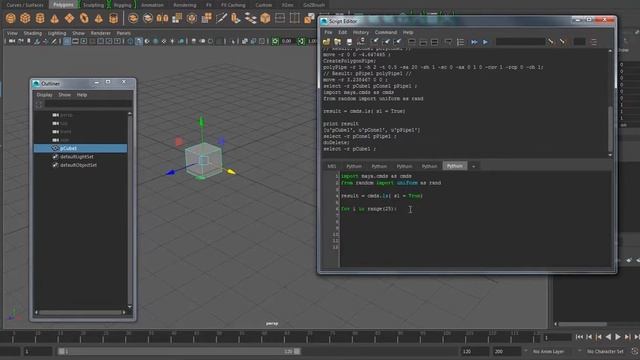Create a polygon sphere from the shelf
The image size is (640, 360).
[11, 18]
